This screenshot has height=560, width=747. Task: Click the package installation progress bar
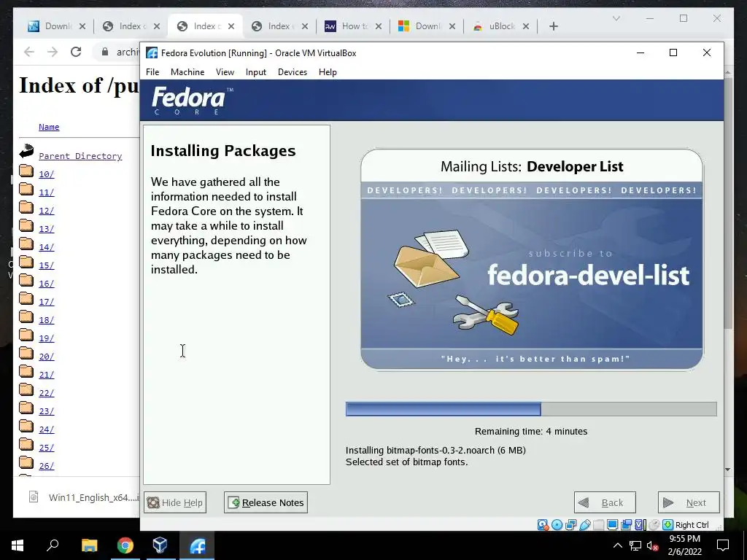coord(531,409)
